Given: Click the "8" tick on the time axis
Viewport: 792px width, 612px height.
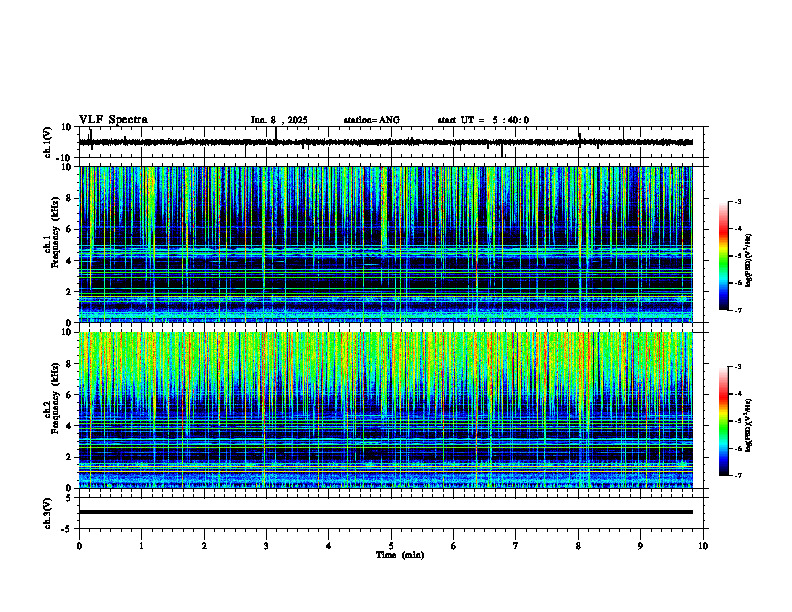Looking at the screenshot, I should point(578,546).
